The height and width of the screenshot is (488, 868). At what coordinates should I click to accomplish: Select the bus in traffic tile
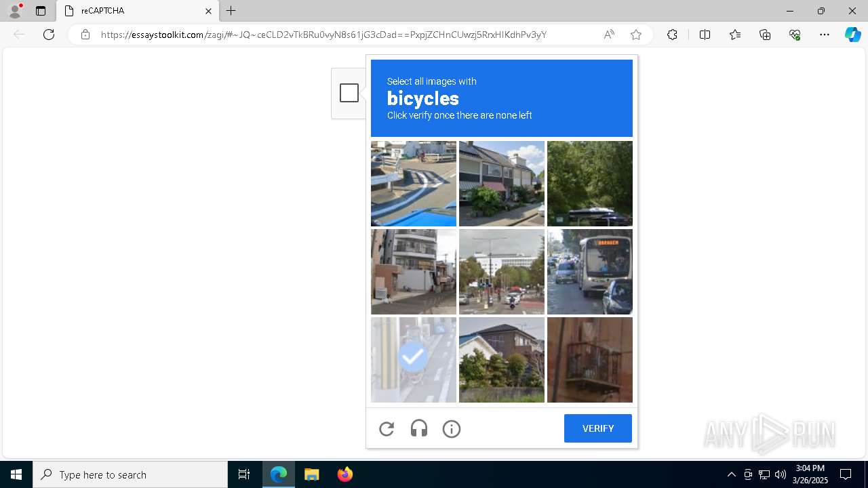[x=590, y=272]
